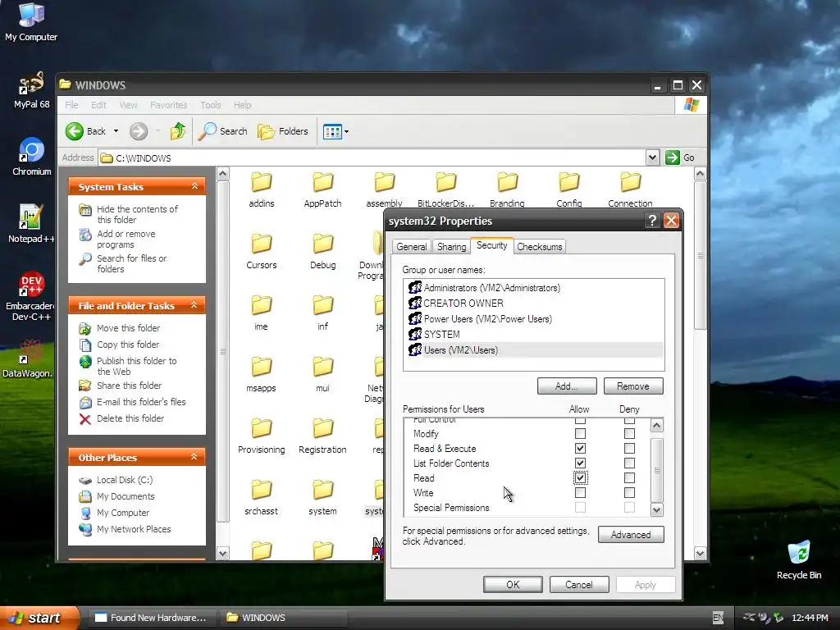Switch to Found New Hardware taskbar item

pyautogui.click(x=152, y=618)
